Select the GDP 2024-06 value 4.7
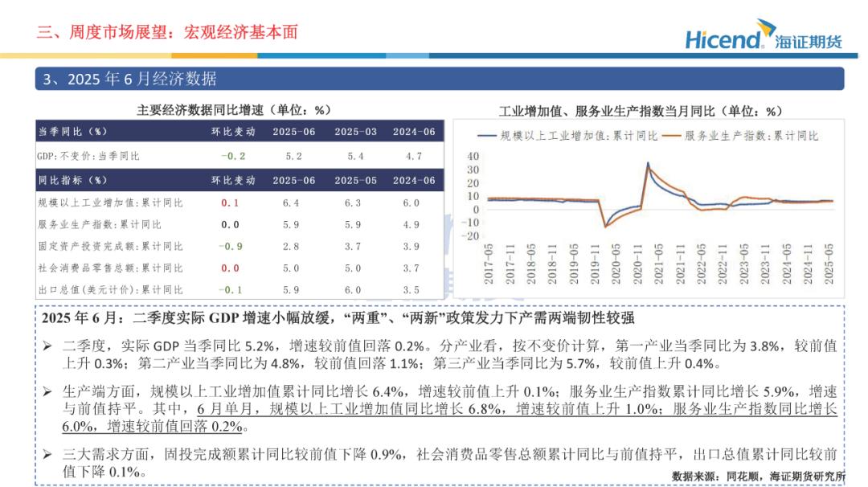868x487 pixels. (x=414, y=156)
